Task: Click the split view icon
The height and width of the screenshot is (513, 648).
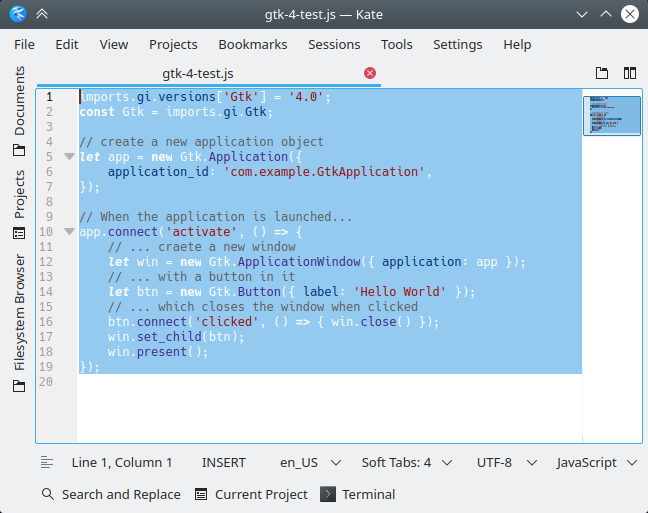Action: pyautogui.click(x=629, y=73)
